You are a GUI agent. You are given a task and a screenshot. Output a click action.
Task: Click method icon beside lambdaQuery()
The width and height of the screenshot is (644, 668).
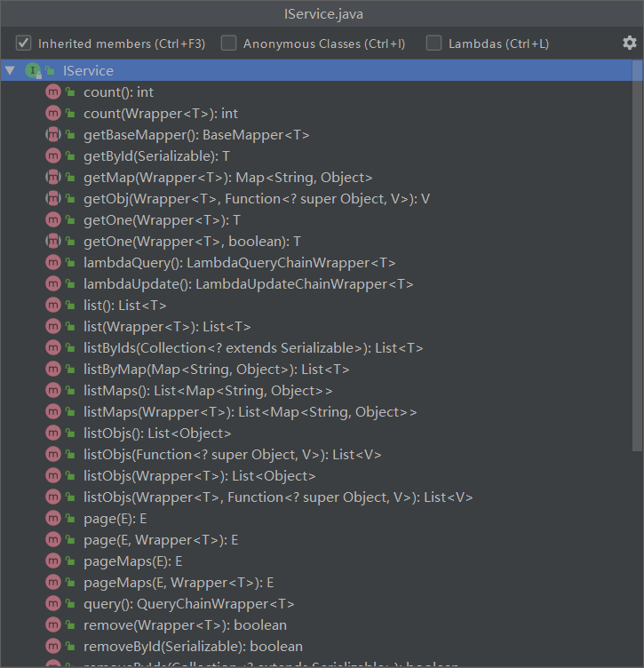tap(53, 262)
